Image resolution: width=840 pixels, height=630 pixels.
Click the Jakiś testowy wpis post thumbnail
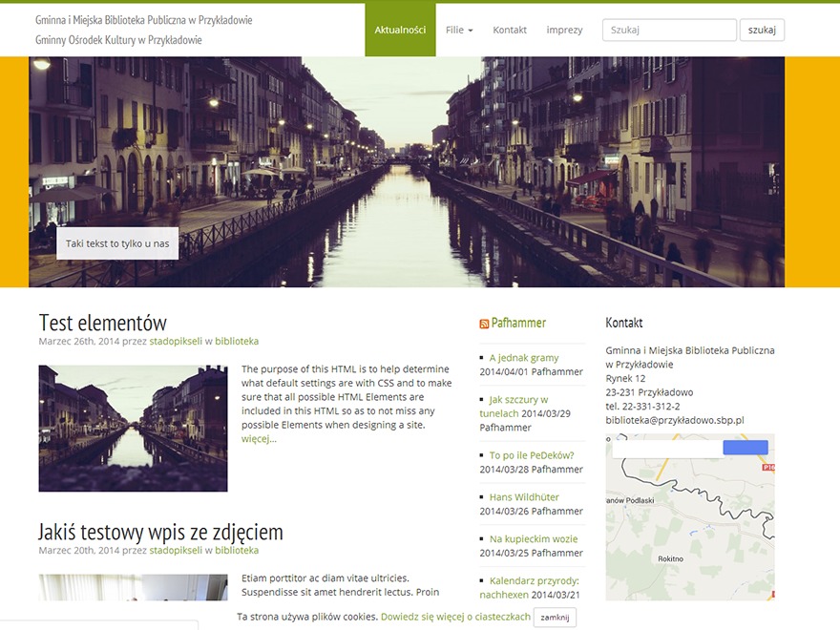pos(133,587)
